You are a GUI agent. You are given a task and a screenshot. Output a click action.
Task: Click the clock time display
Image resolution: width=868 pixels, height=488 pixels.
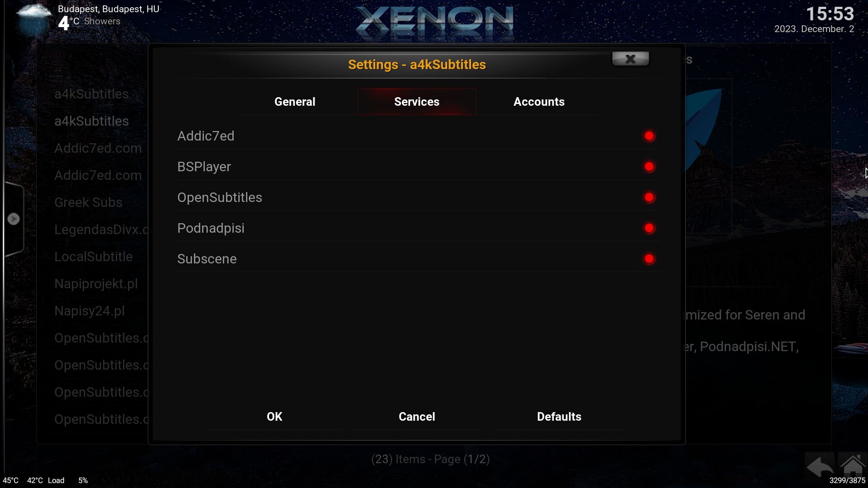pos(830,14)
